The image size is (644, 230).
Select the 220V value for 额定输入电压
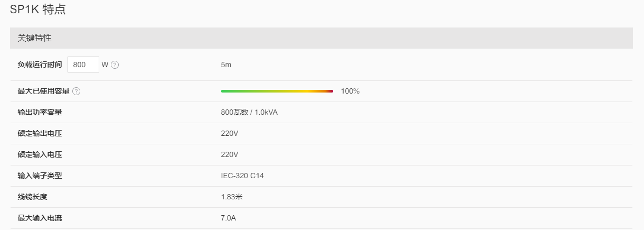(230, 154)
